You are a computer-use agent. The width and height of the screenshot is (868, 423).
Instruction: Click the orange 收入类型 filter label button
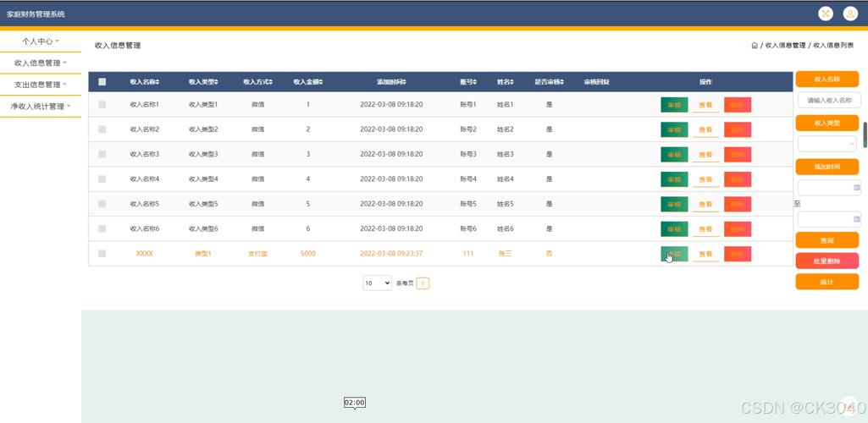click(x=827, y=123)
